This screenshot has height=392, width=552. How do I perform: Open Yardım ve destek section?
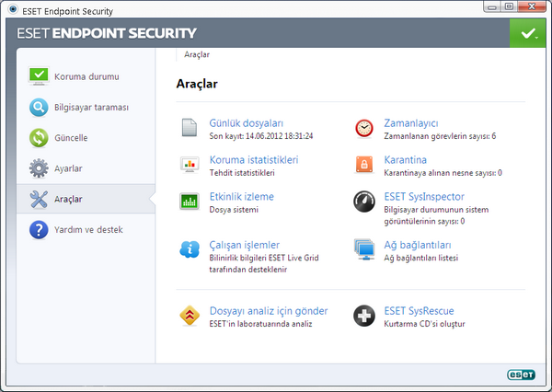[x=86, y=230]
